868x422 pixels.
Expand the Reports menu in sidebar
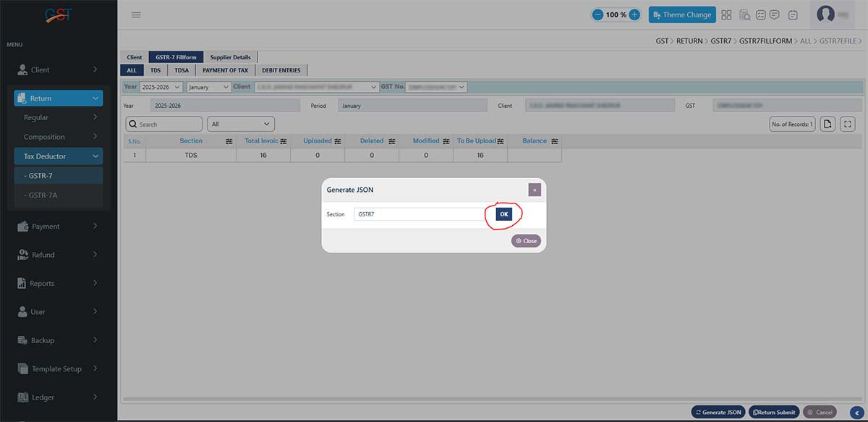tap(58, 283)
